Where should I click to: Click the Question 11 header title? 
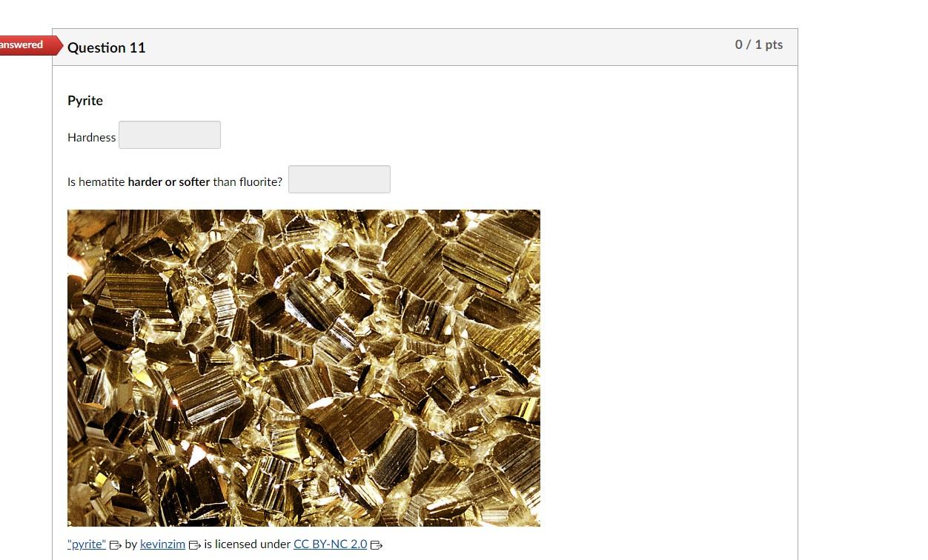[106, 47]
